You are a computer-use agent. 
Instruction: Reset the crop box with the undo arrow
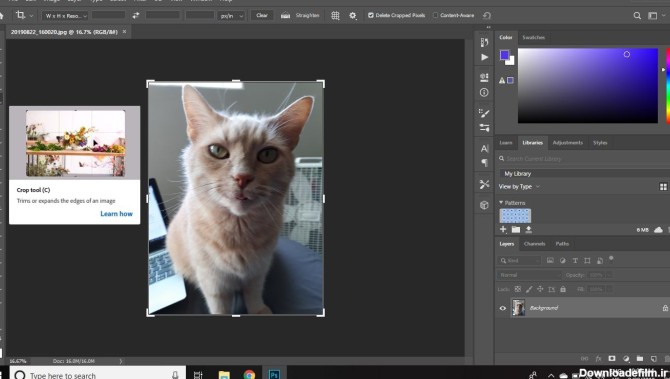tap(487, 16)
